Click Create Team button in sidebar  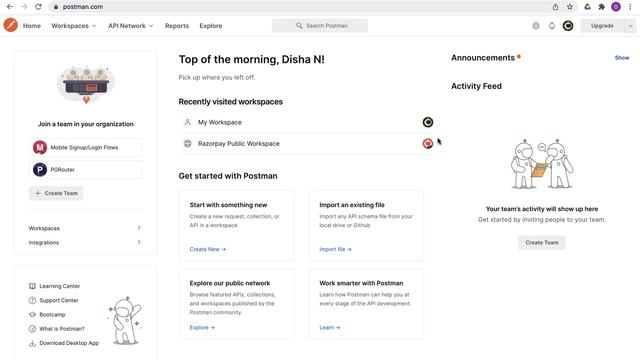[56, 193]
